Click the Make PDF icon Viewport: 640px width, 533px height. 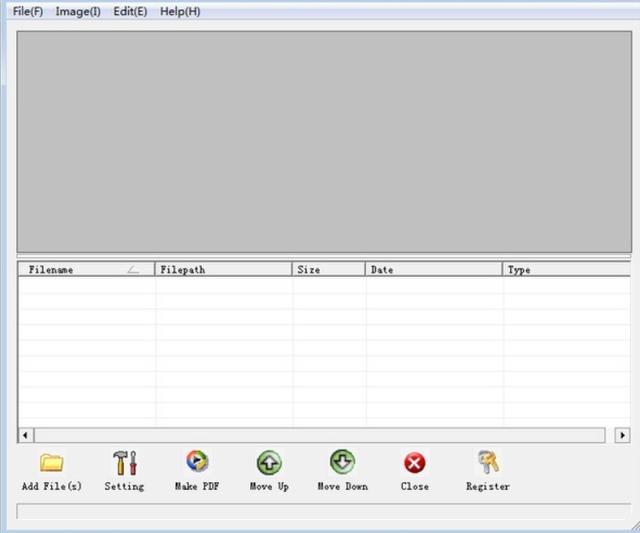pyautogui.click(x=197, y=461)
